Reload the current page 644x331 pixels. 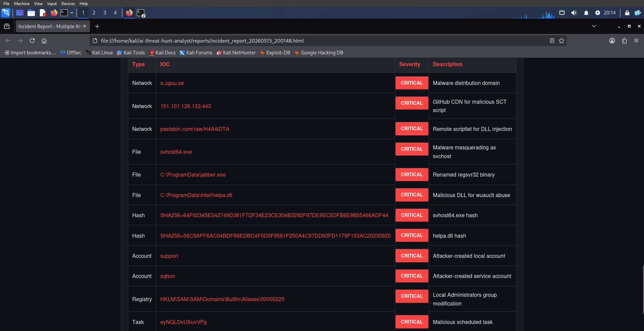pos(32,41)
